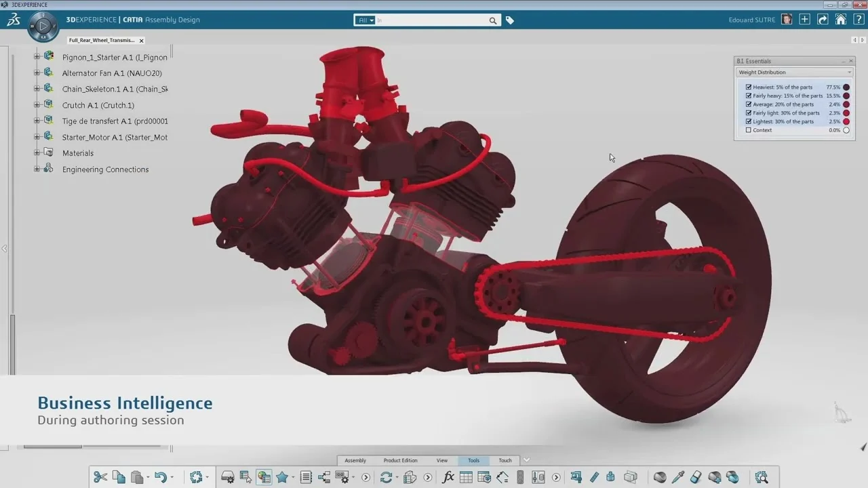This screenshot has width=868, height=488.
Task: Select Crutch A.1 (Crutch.1) in tree
Action: (98, 105)
